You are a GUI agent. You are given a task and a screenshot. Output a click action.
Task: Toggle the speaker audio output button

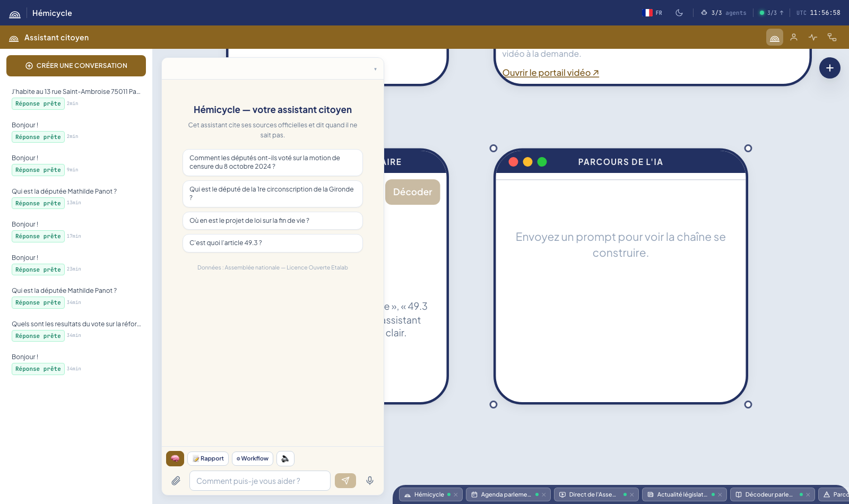(285, 458)
